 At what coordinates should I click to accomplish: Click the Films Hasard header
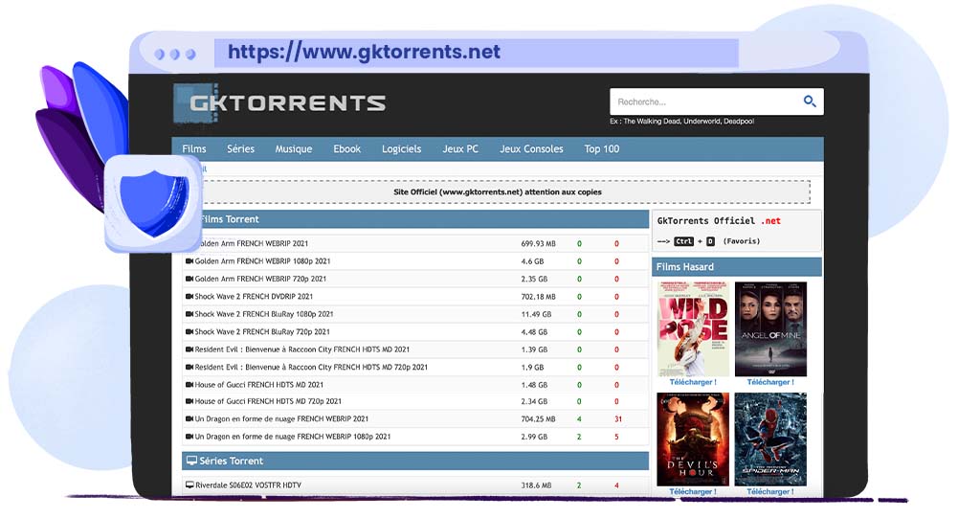click(x=737, y=266)
